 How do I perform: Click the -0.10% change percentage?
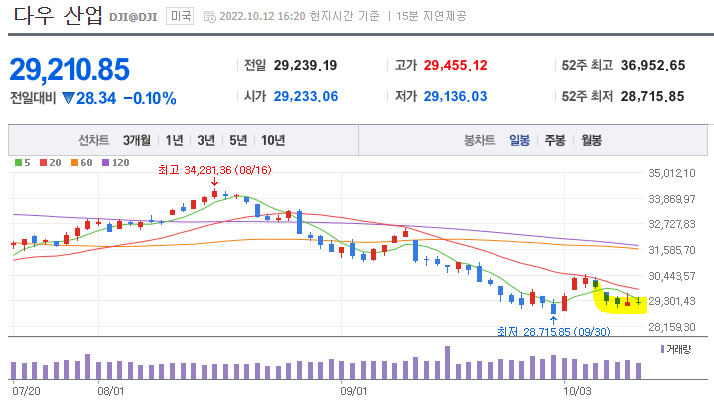pyautogui.click(x=150, y=98)
